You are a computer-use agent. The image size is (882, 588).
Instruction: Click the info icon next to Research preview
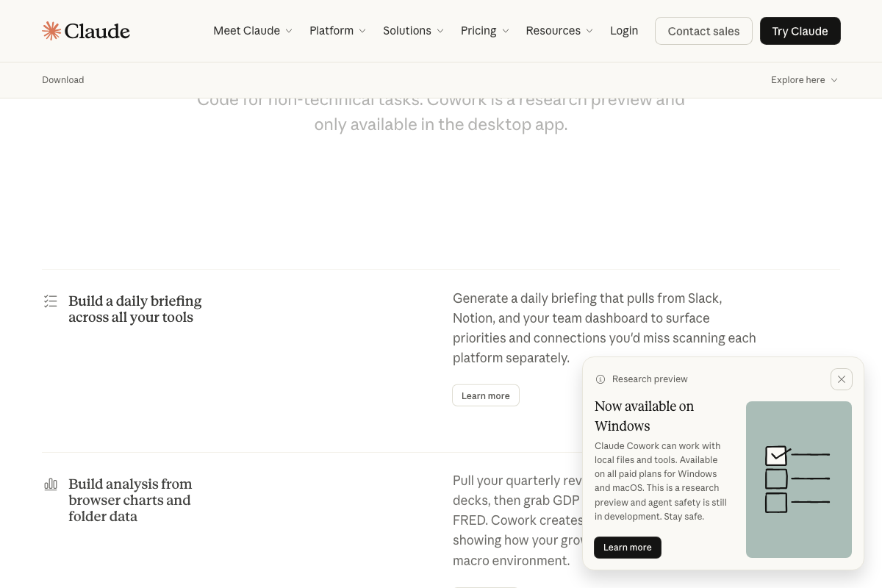(x=600, y=379)
